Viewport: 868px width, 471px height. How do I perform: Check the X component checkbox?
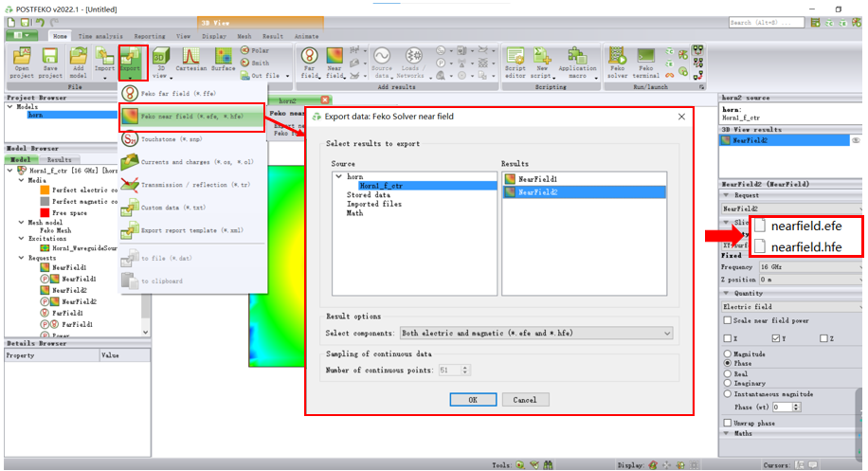(728, 338)
